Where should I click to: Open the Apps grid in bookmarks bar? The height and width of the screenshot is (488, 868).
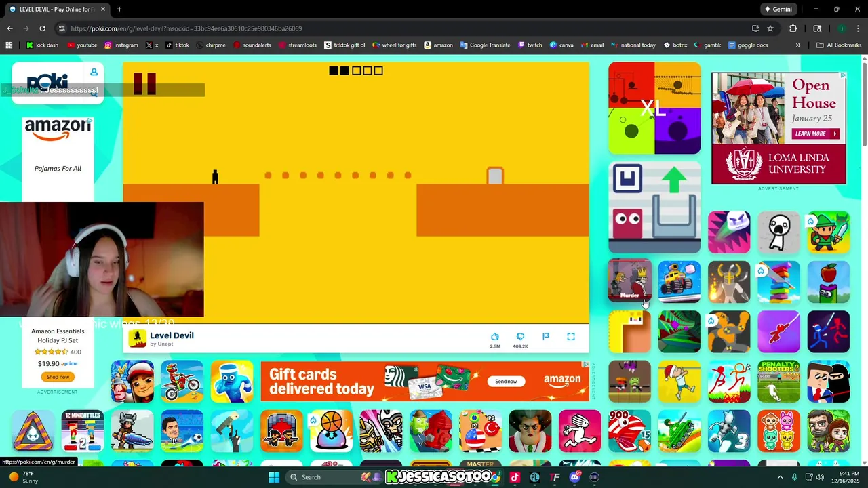point(9,45)
